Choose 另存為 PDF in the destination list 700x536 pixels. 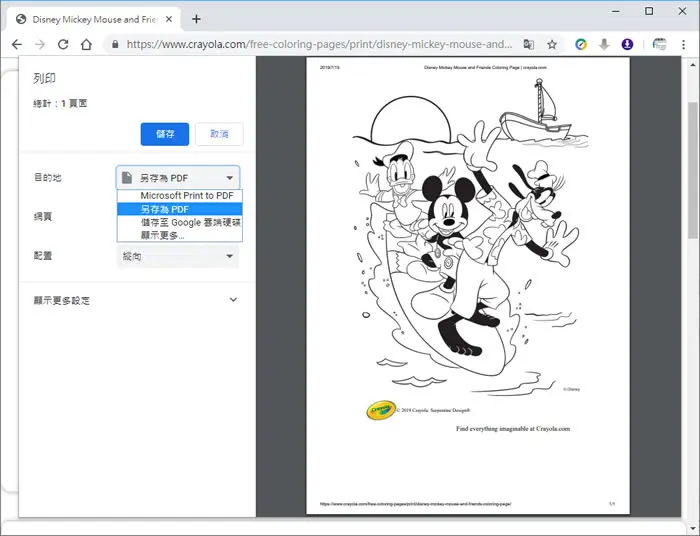(179, 209)
